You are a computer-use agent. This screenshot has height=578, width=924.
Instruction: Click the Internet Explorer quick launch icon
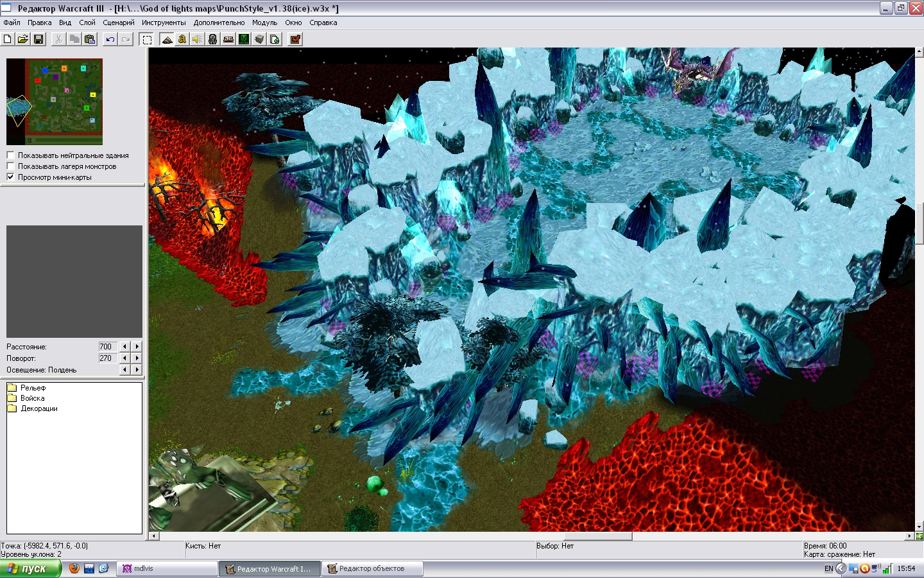pyautogui.click(x=103, y=568)
